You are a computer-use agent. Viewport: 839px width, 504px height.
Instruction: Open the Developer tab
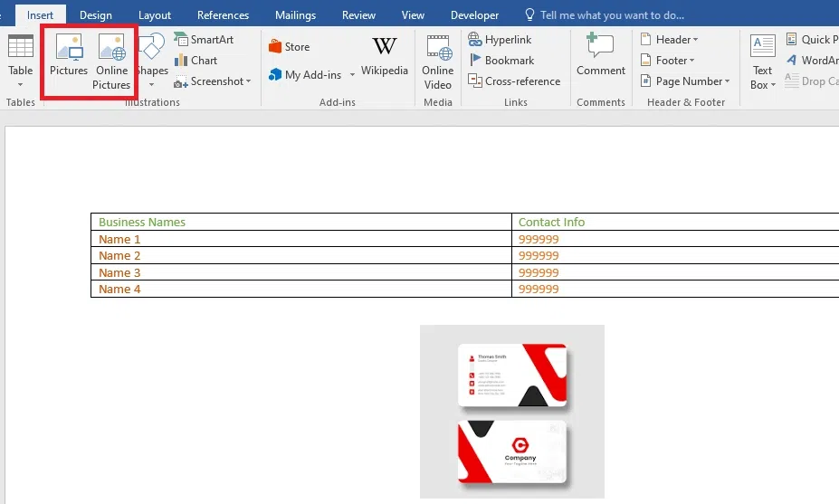coord(474,15)
